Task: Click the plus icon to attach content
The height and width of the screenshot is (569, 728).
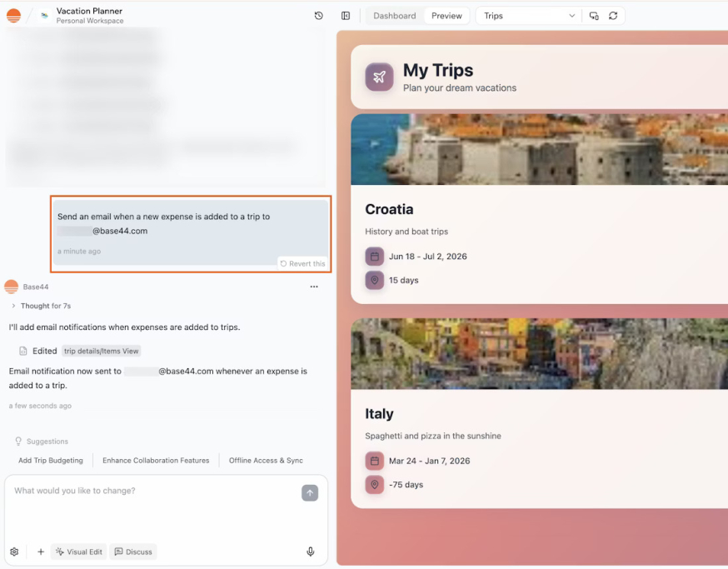Action: 40,551
